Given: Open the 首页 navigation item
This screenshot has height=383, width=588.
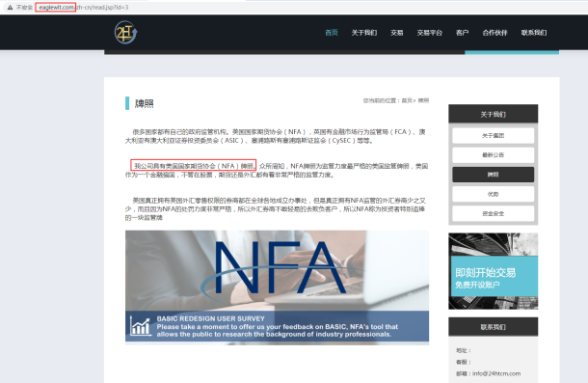Looking at the screenshot, I should (x=332, y=33).
